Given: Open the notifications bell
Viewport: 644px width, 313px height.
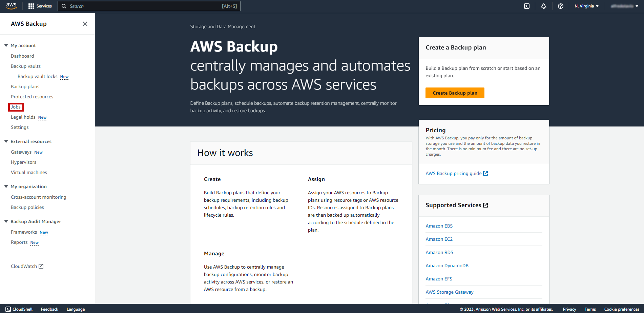Looking at the screenshot, I should click(544, 6).
